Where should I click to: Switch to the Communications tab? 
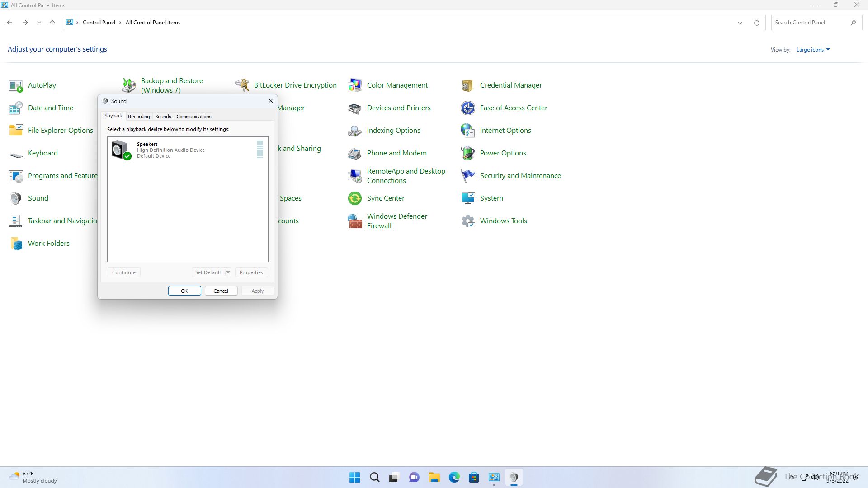coord(194,117)
